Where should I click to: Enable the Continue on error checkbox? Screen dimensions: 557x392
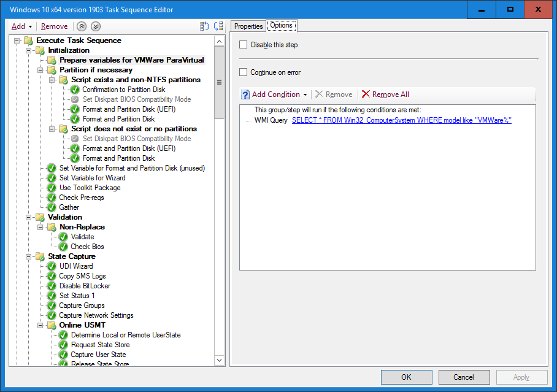click(244, 72)
